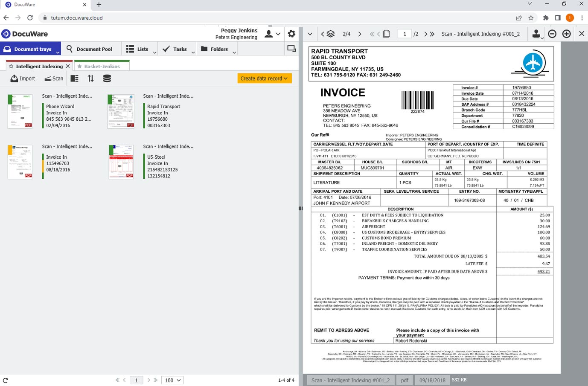Expand the Document trays dropdown arrow
588x386 pixels.
pyautogui.click(x=58, y=52)
